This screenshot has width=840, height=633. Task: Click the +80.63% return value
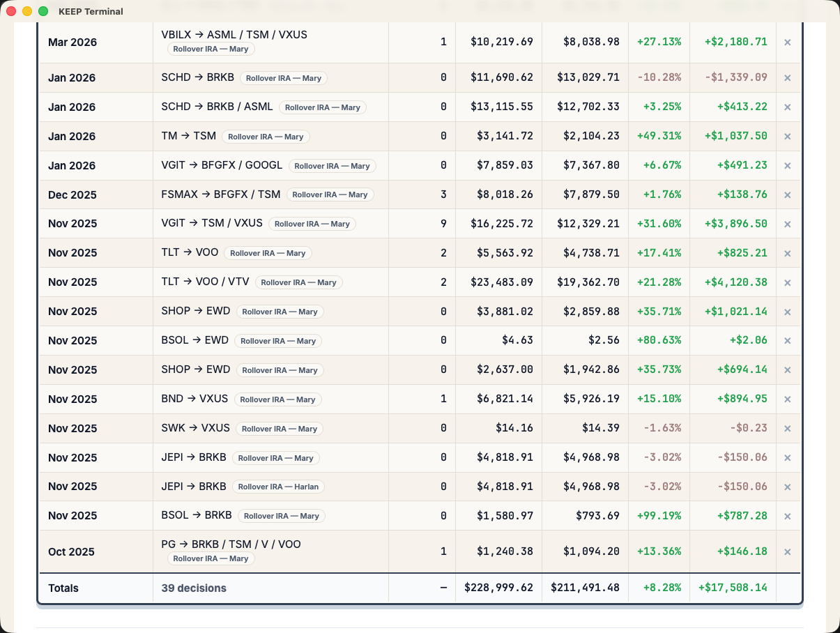659,340
